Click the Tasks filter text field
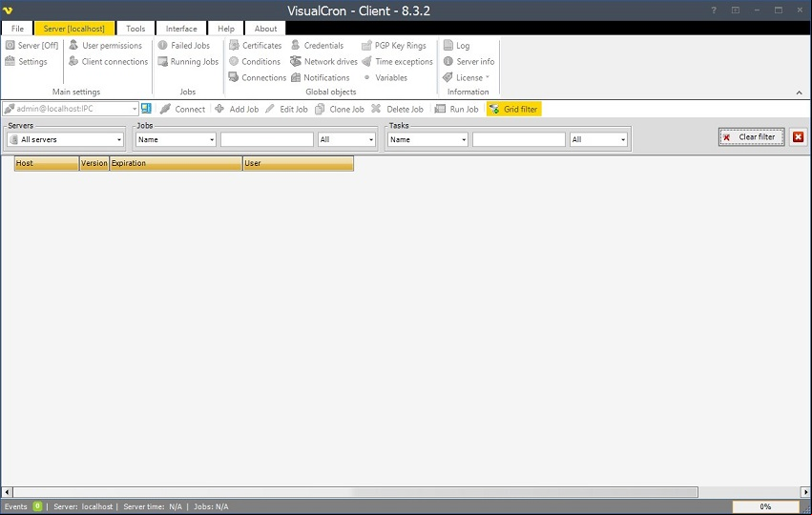The width and height of the screenshot is (812, 515). click(x=519, y=140)
